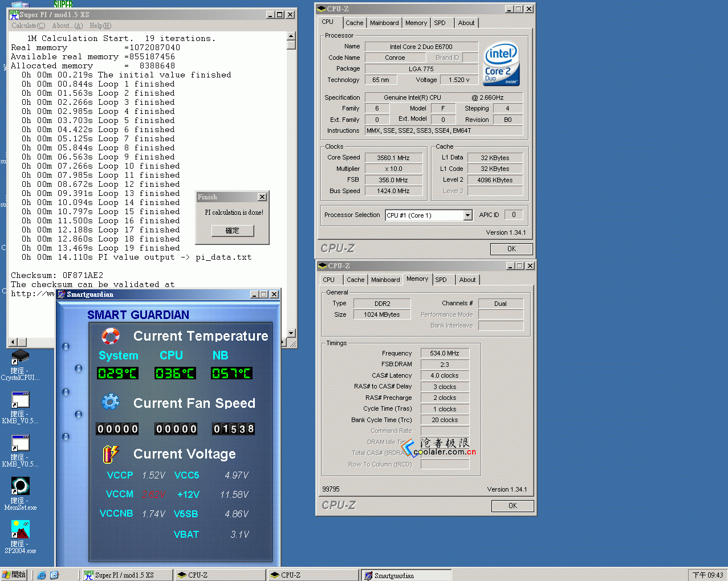The width and height of the screenshot is (728, 581).
Task: Click the VBAT voltage reading 3.1V
Action: click(x=239, y=534)
